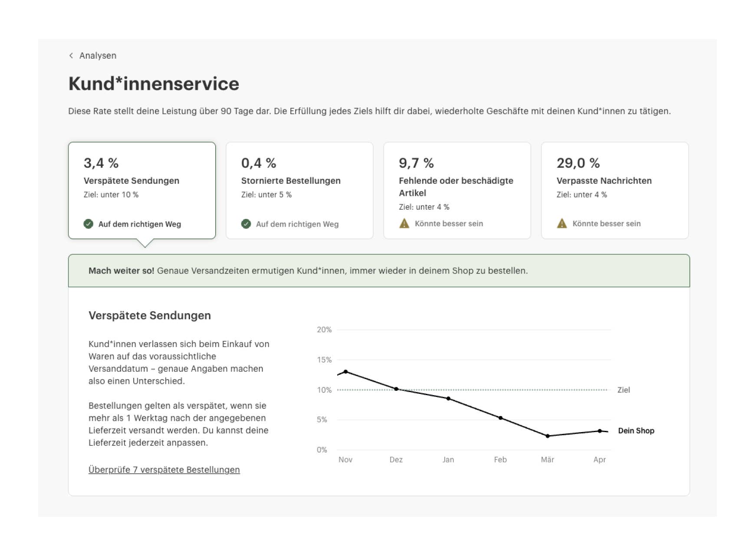Click warning triangle under Fehlende oder beschädigte Artikel
756x555 pixels.
click(404, 224)
